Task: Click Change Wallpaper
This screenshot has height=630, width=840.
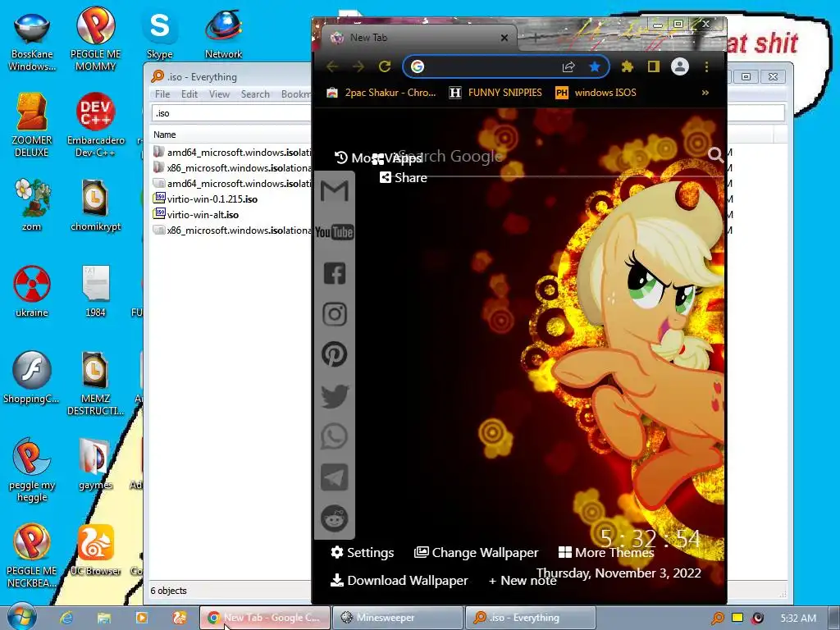Action: coord(477,552)
